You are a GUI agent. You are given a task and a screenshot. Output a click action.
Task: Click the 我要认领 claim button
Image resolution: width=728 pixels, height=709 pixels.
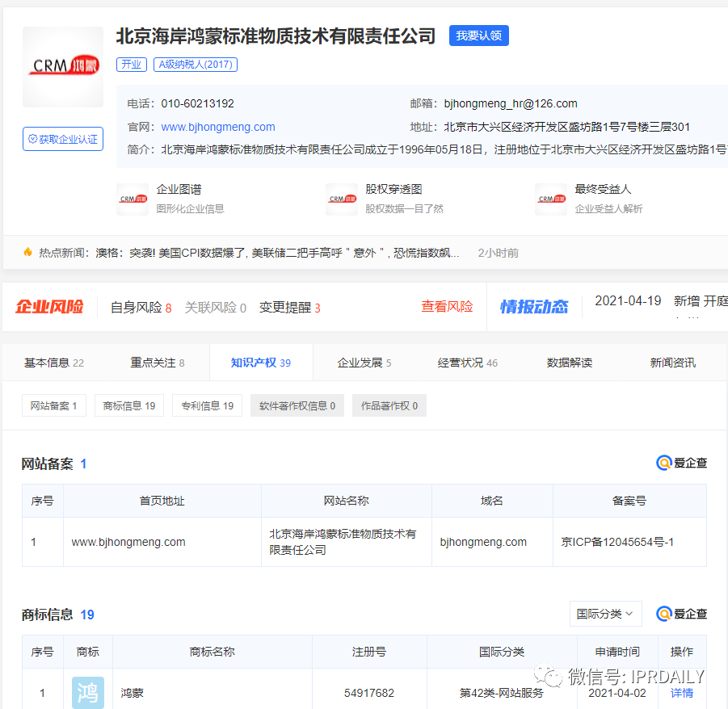click(x=478, y=36)
